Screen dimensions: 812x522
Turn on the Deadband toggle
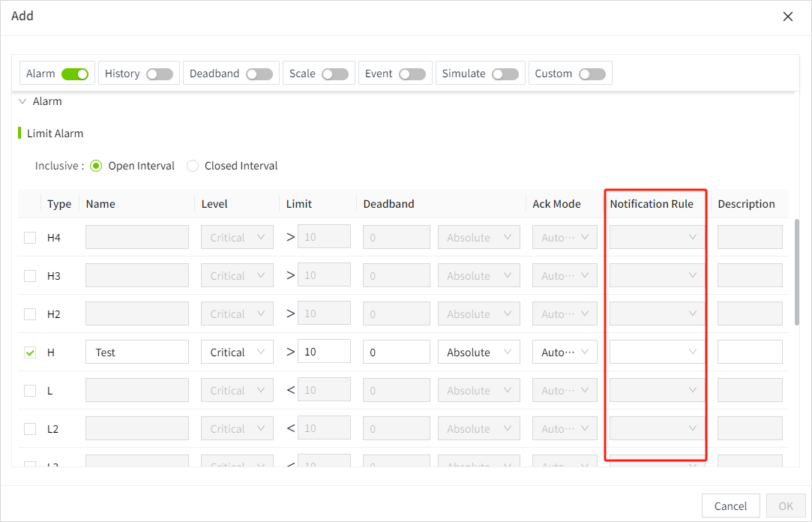tap(259, 74)
